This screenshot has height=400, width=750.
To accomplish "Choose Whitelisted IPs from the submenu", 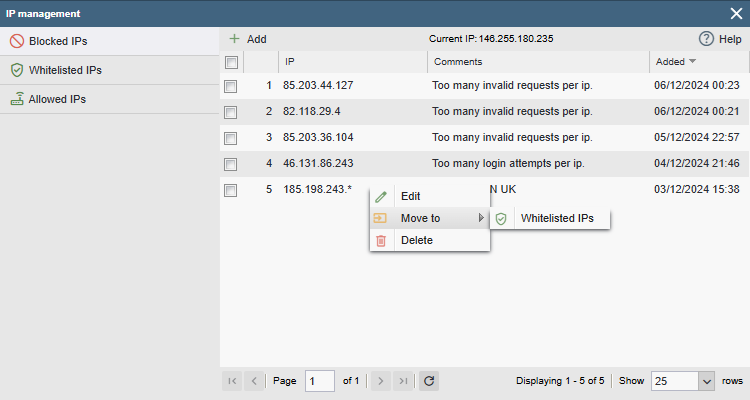I will [x=556, y=218].
